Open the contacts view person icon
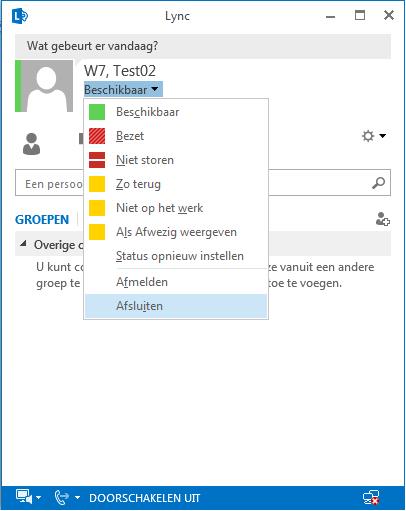Viewport: 406px width, 511px height. point(31,144)
